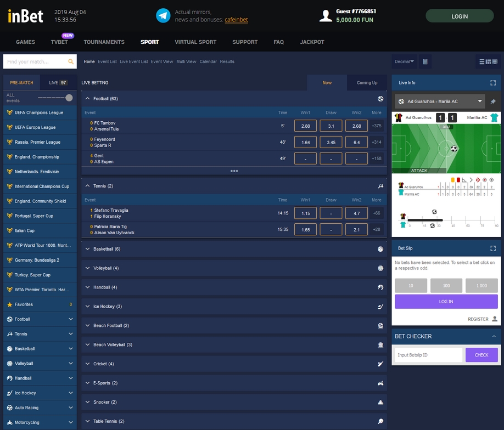
Task: Click the Ice Hockey section icon
Action: (x=380, y=307)
